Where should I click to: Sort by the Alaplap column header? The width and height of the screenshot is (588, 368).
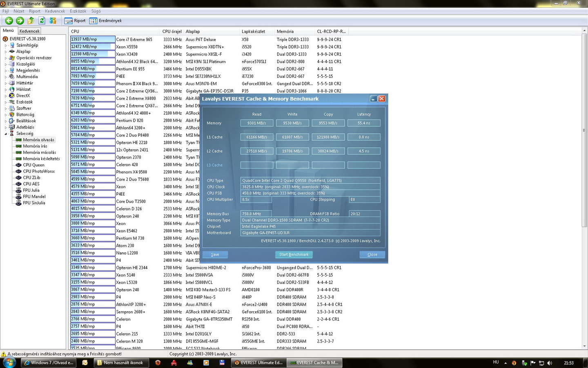pos(212,31)
